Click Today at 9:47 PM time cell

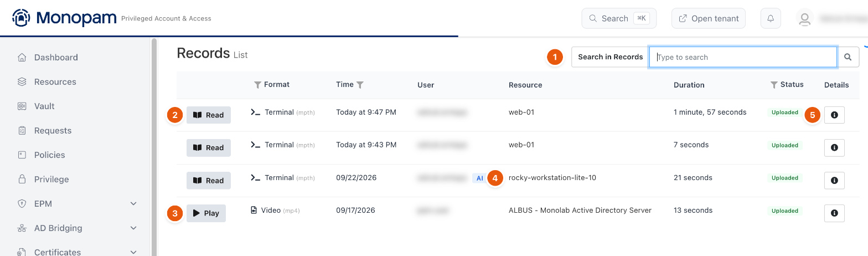(x=366, y=112)
